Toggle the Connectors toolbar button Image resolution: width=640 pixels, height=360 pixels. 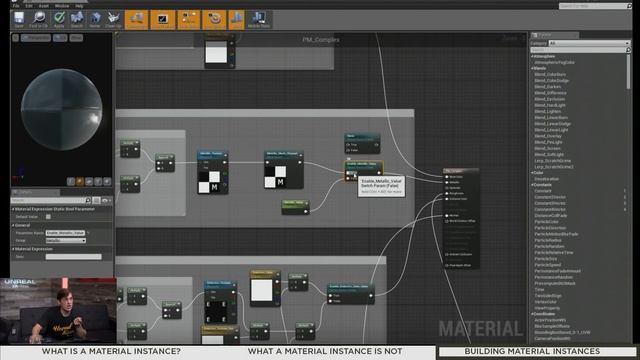(x=136, y=20)
